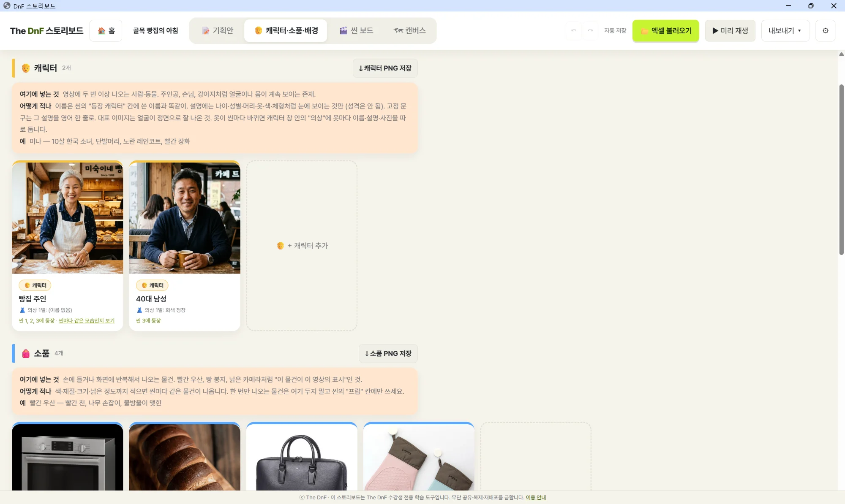Click the dress icon beside 의상 1벌: 회색 정장
845x504 pixels.
(x=139, y=310)
